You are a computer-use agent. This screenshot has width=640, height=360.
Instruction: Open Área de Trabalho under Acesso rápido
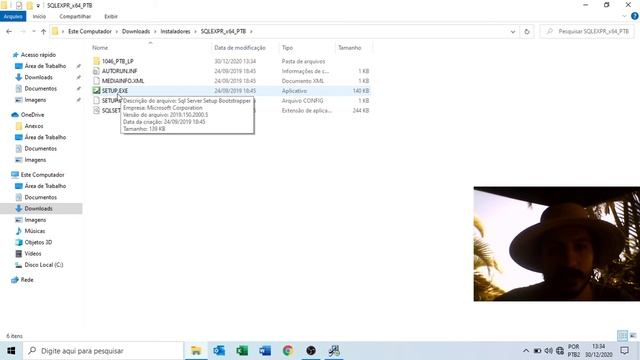(45, 66)
